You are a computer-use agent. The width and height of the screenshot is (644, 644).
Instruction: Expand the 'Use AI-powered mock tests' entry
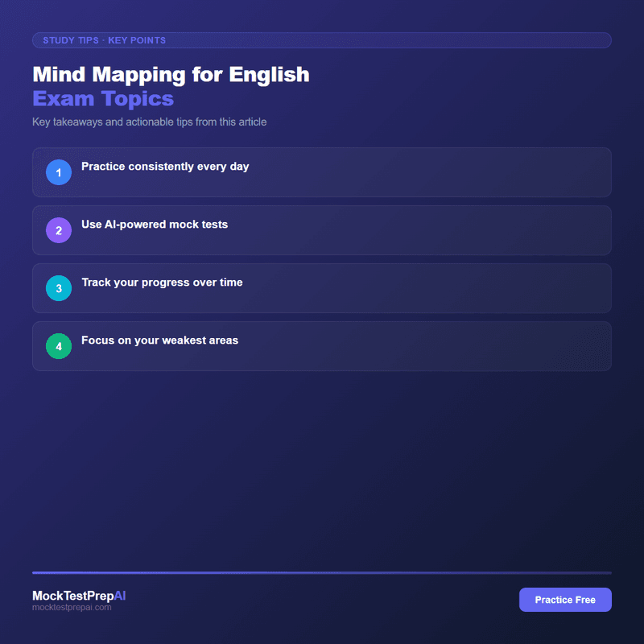click(322, 230)
